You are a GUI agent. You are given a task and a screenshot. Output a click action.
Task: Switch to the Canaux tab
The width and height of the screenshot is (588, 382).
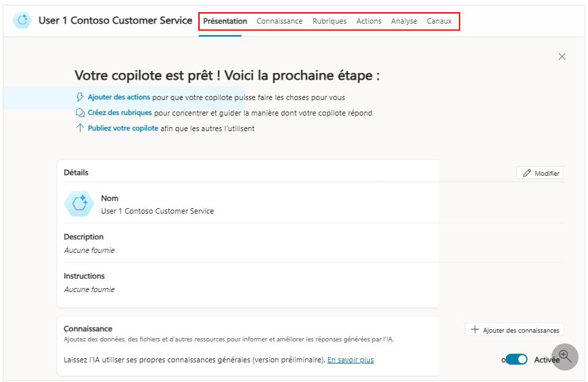tap(439, 21)
